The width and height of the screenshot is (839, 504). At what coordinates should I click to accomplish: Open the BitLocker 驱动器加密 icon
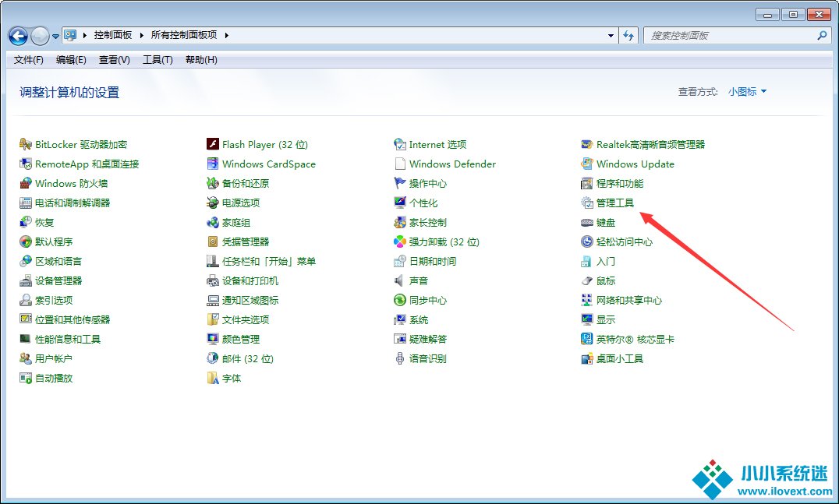(x=26, y=144)
